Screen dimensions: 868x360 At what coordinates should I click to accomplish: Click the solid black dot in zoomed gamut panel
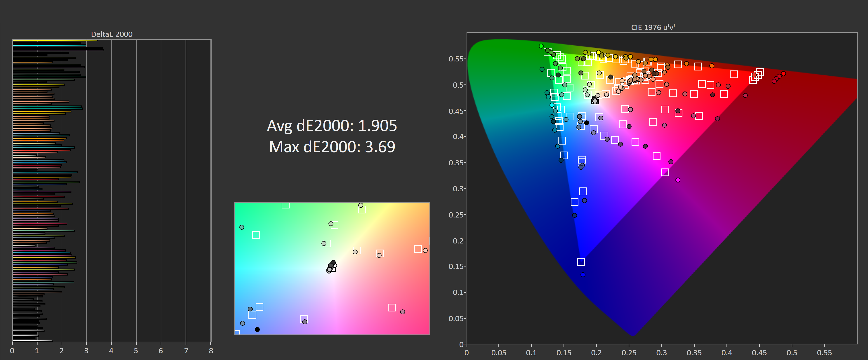[x=257, y=329]
